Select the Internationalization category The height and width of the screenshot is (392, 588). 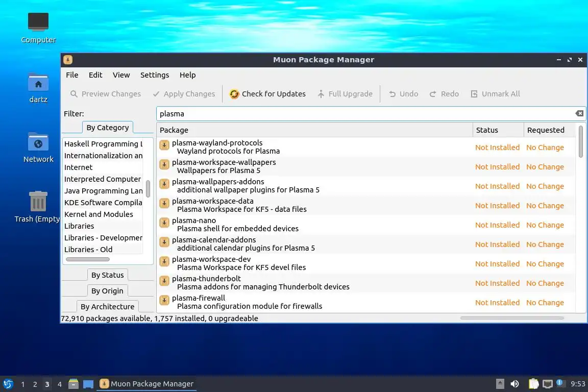103,155
